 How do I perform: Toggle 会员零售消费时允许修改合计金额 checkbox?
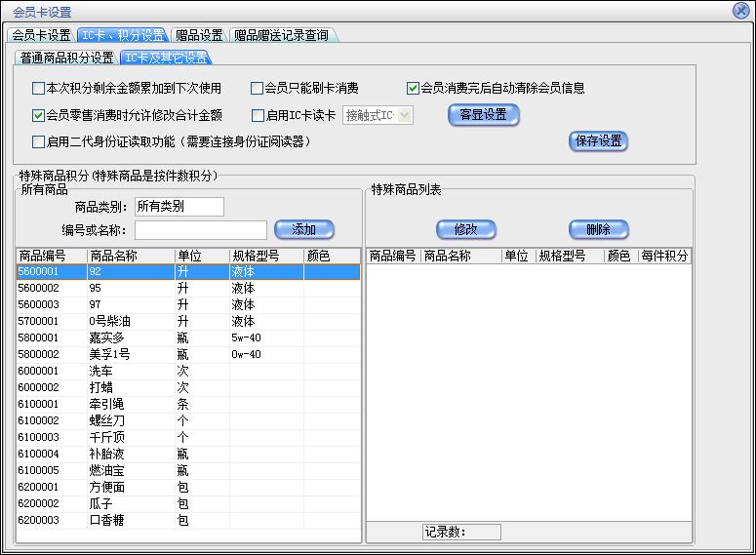tap(39, 115)
